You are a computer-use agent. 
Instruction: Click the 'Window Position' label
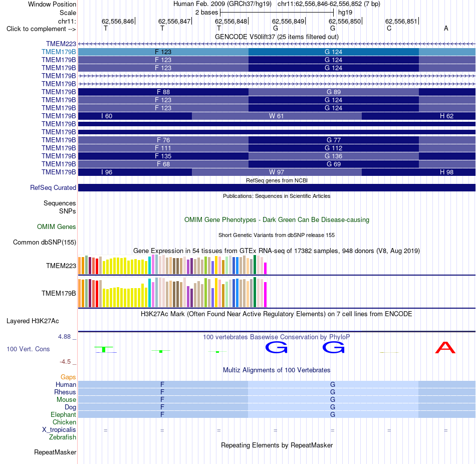52,4
